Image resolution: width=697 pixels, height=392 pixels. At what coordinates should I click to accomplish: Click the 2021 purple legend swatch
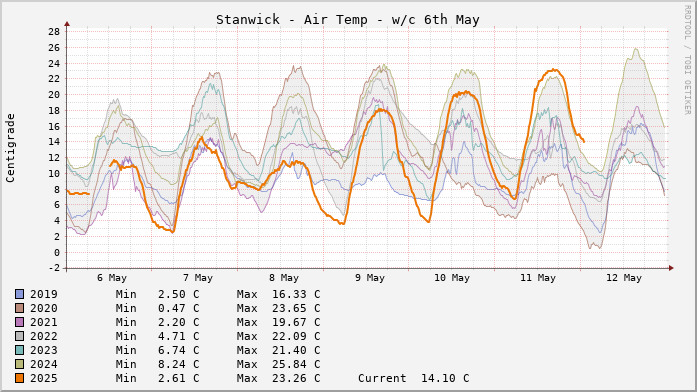[20, 322]
